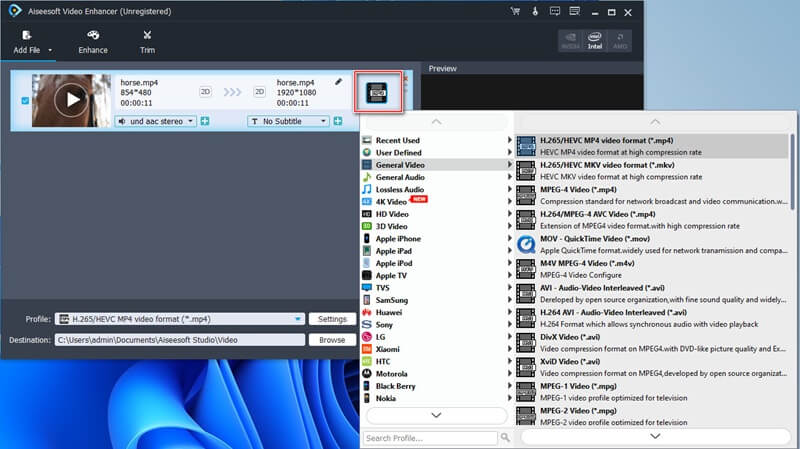This screenshot has height=449, width=800.
Task: Click the Browse button
Action: pos(331,340)
